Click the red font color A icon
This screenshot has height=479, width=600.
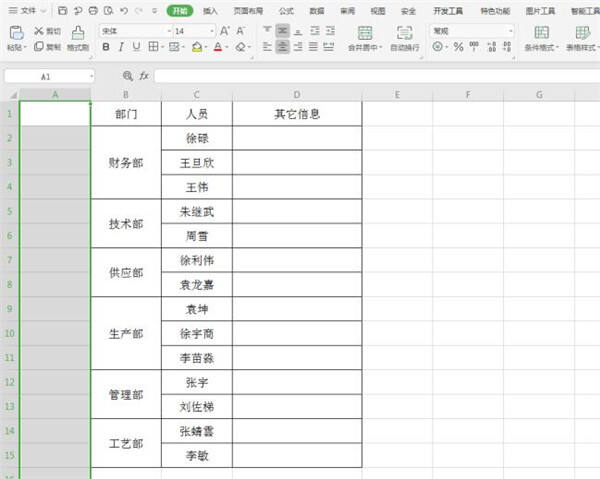218,47
